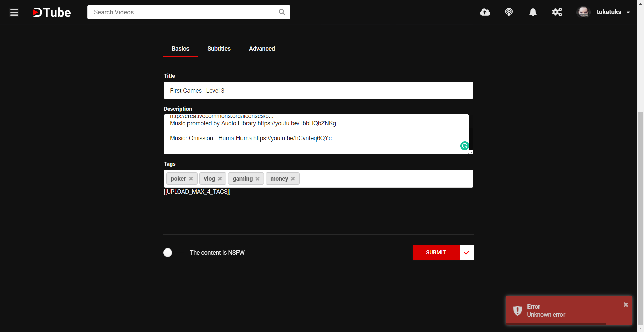Click the shield icon in error toast
644x332 pixels.
[x=517, y=311]
